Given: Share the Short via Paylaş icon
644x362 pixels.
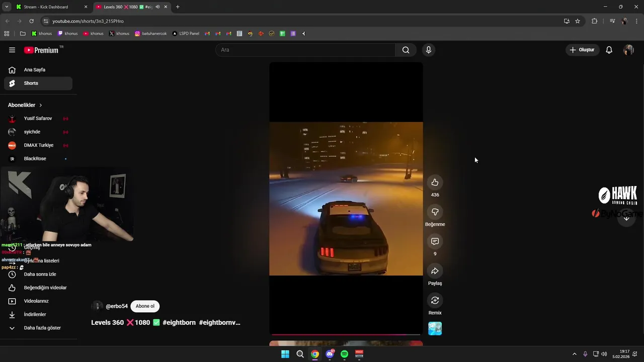Looking at the screenshot, I should click(435, 271).
